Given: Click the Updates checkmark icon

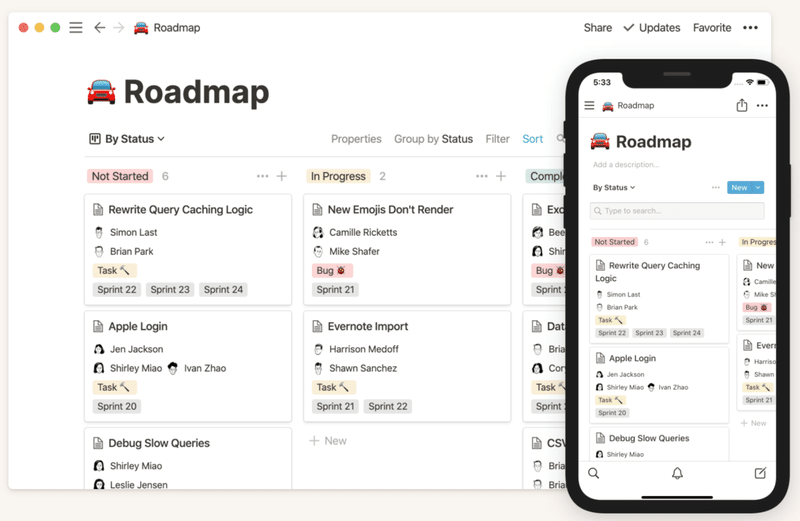Looking at the screenshot, I should click(x=629, y=28).
